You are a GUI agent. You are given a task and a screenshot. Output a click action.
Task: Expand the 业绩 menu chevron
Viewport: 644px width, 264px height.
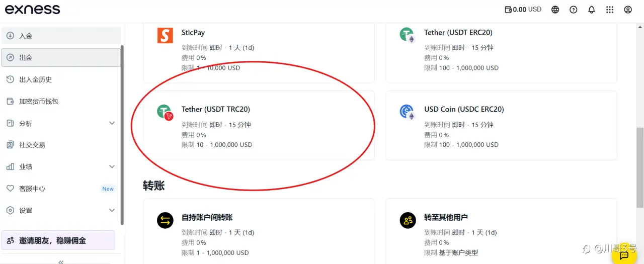click(112, 166)
